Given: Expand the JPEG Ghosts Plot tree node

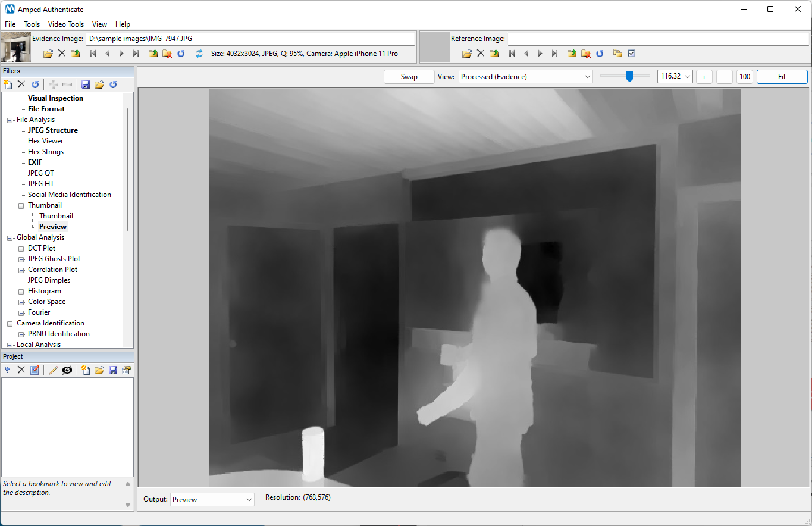Looking at the screenshot, I should (x=21, y=258).
